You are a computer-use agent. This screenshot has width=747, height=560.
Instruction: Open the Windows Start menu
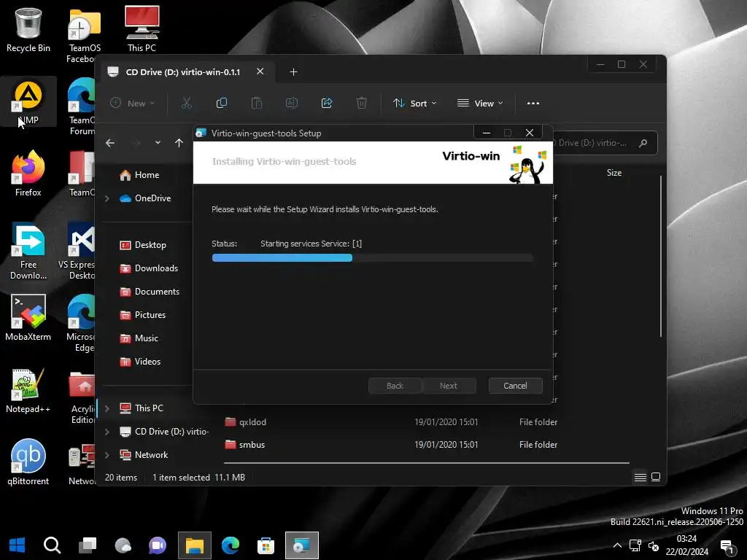[x=17, y=545]
